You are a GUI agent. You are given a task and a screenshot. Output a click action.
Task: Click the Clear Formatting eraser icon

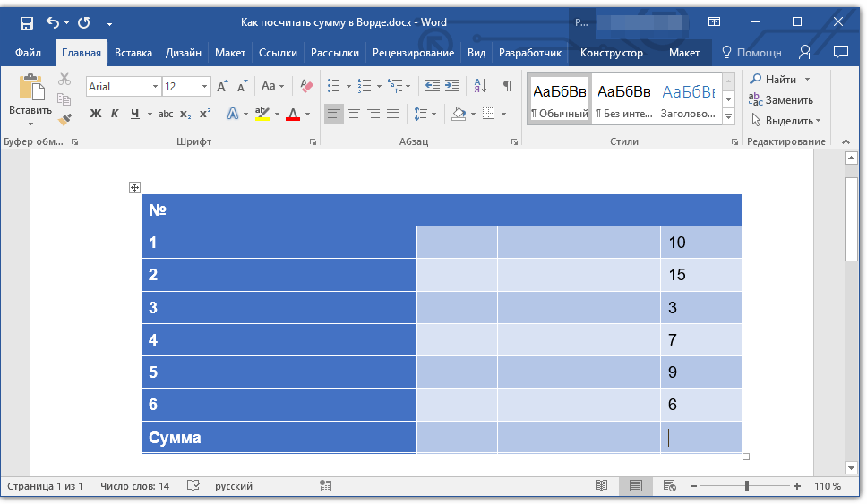coord(307,86)
